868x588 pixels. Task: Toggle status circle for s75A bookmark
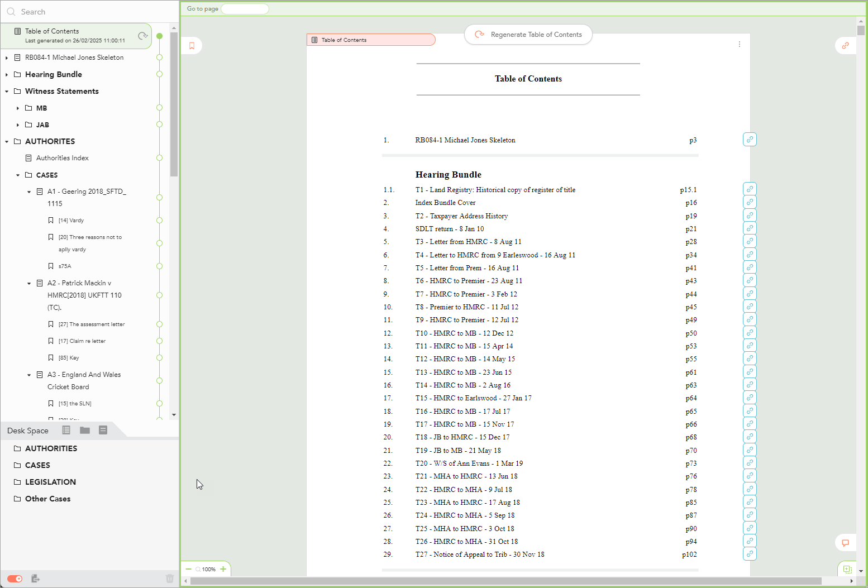[x=159, y=266]
